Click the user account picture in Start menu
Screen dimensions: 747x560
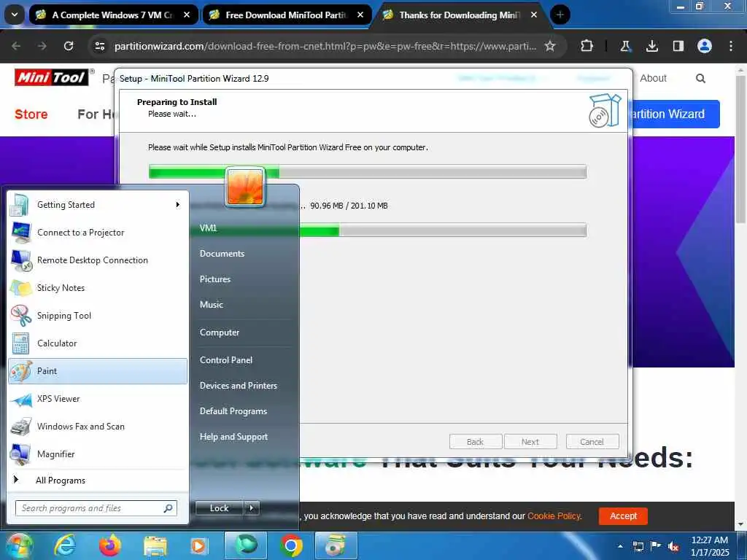[245, 187]
